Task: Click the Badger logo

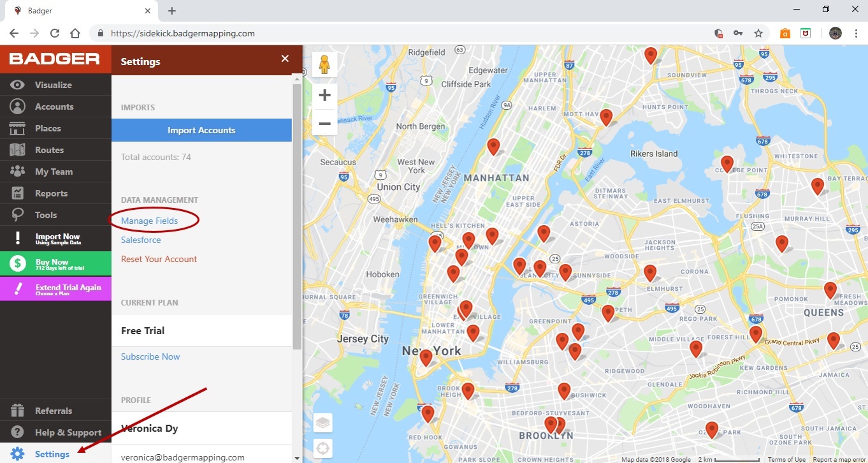Action: pyautogui.click(x=54, y=59)
